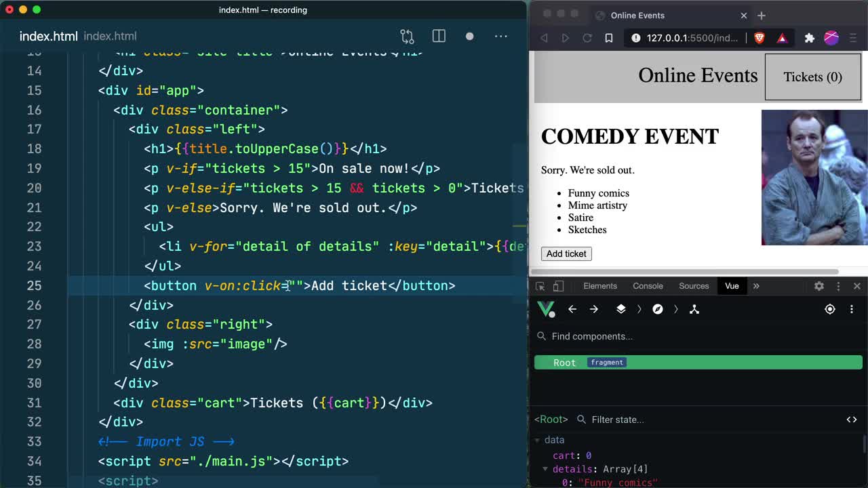The height and width of the screenshot is (488, 868).
Task: Open DevTools settings gear
Action: coord(818,286)
